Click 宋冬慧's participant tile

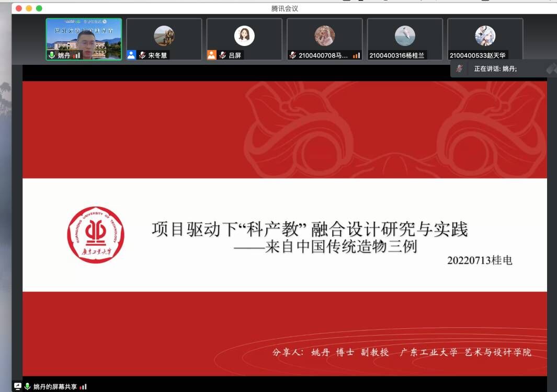click(164, 37)
